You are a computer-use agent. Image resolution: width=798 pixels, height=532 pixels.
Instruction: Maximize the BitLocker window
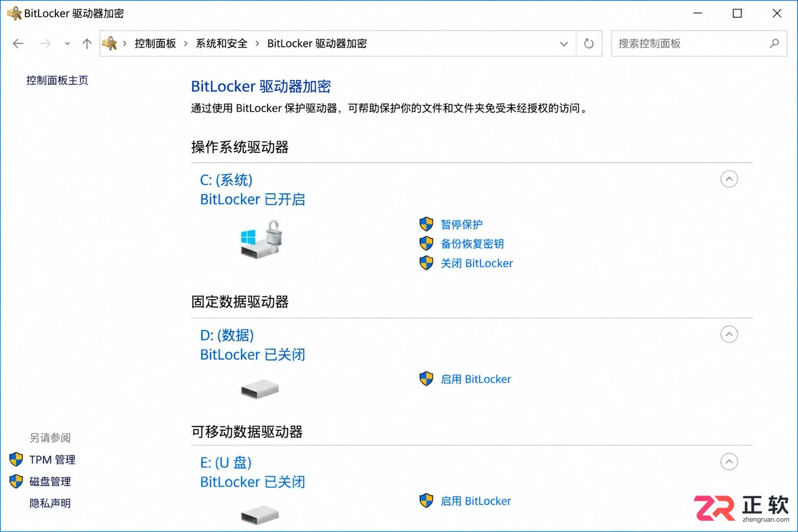(737, 13)
